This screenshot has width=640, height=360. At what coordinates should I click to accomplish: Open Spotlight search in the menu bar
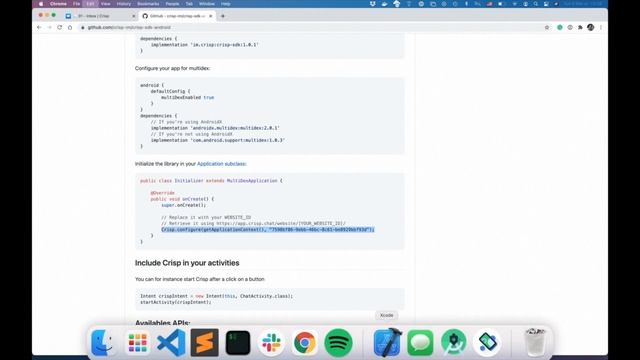[x=536, y=4]
